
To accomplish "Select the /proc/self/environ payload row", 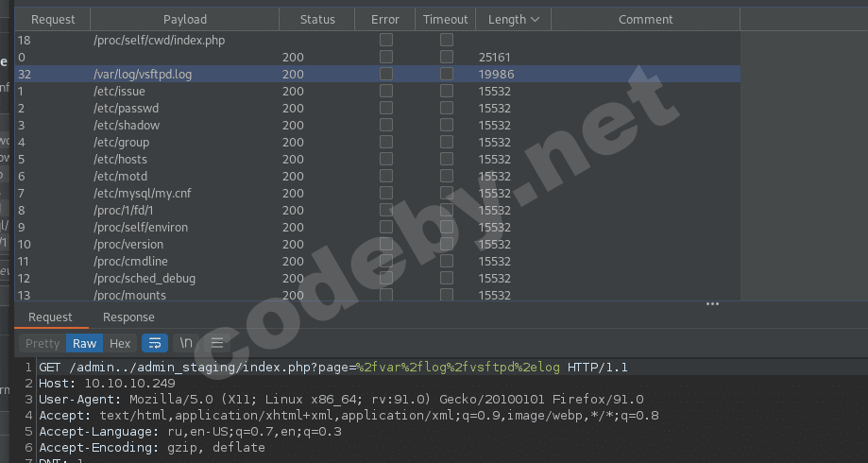I will [x=378, y=228].
